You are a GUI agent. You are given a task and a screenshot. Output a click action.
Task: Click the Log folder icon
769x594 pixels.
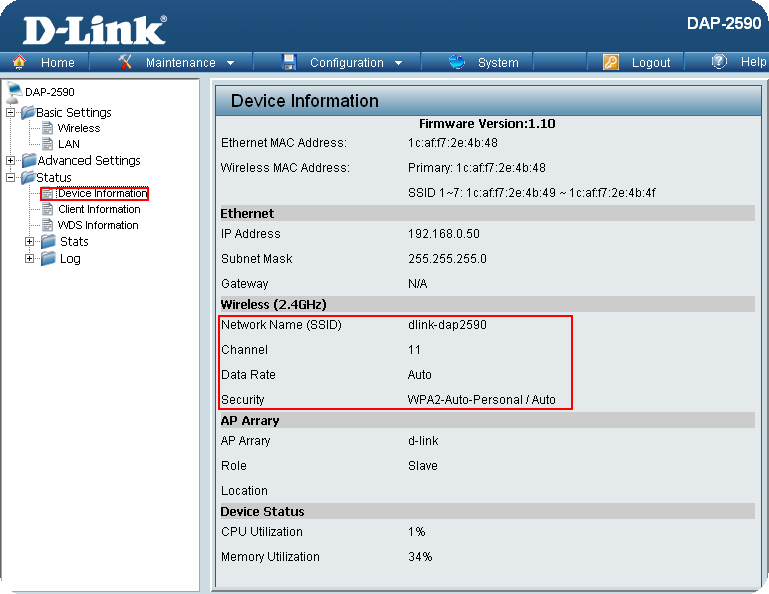coord(48,258)
